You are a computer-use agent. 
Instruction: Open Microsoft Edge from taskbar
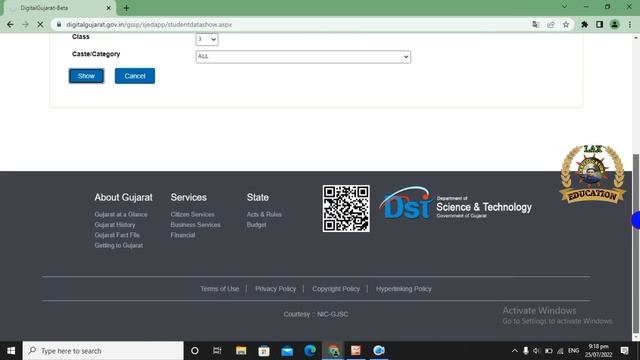coord(310,351)
